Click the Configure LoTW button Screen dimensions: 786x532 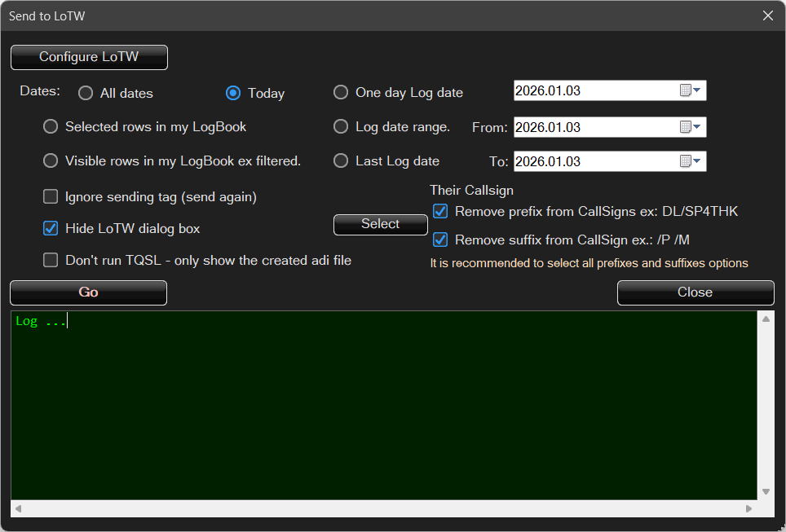[89, 57]
